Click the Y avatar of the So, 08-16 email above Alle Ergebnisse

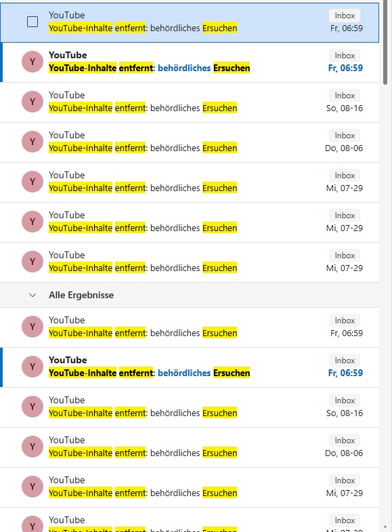[x=32, y=102]
